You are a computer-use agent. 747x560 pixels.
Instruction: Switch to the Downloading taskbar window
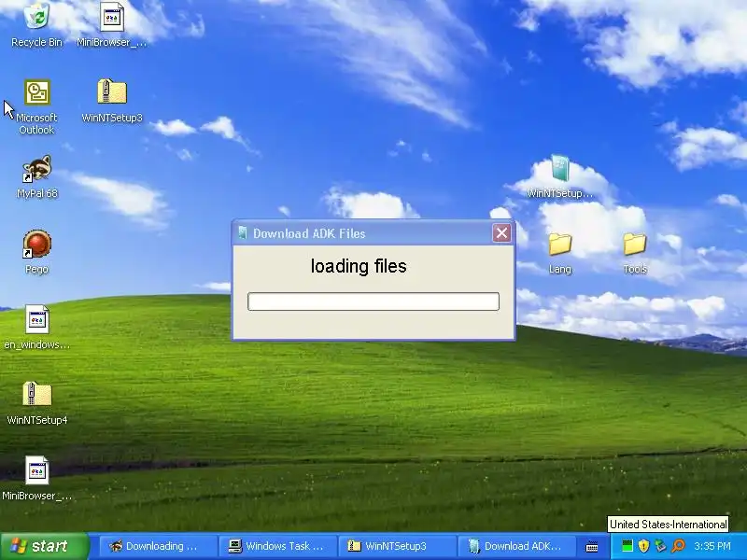point(158,546)
